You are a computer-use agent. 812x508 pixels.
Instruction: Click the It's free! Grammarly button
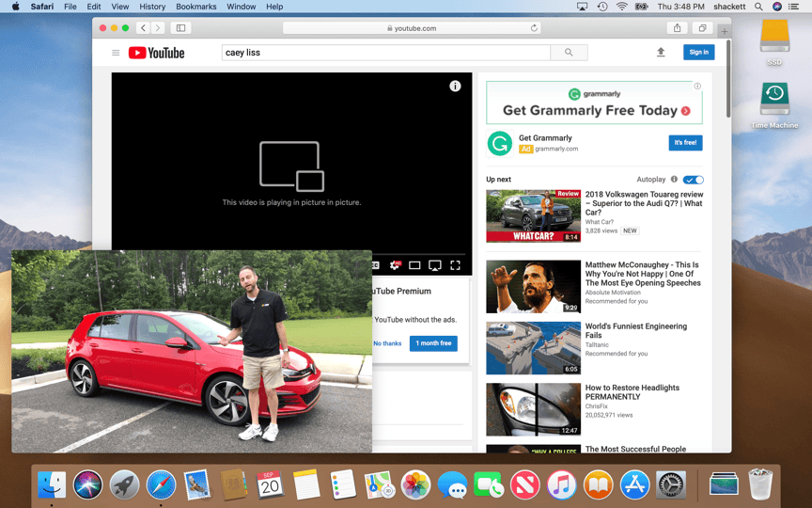coord(685,143)
